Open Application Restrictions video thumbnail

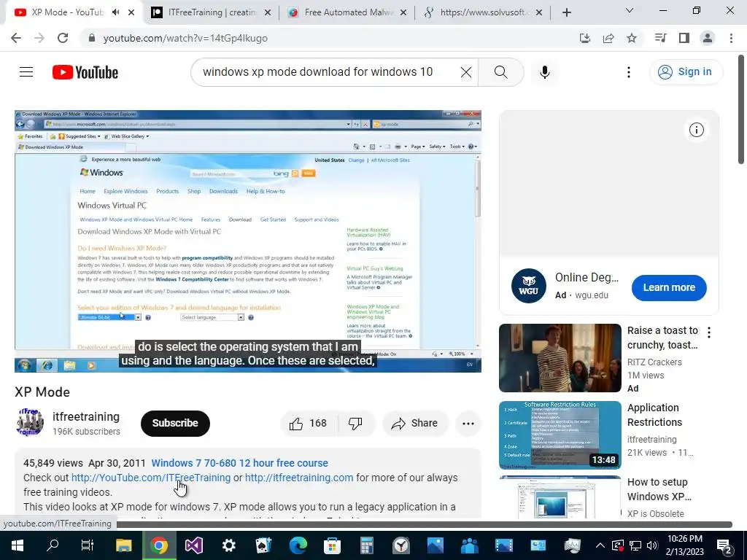(x=560, y=435)
